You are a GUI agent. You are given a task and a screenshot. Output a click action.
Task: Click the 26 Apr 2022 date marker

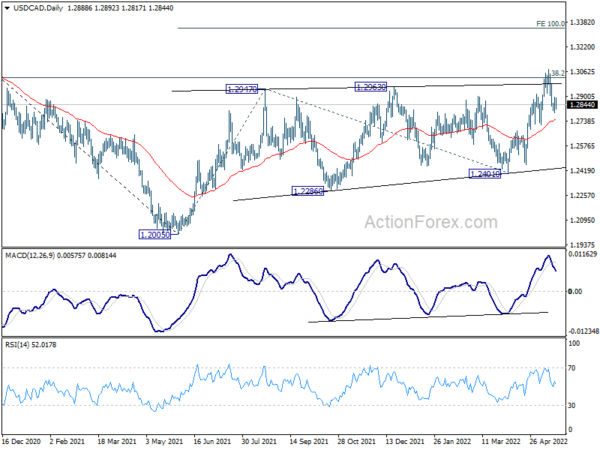(548, 441)
